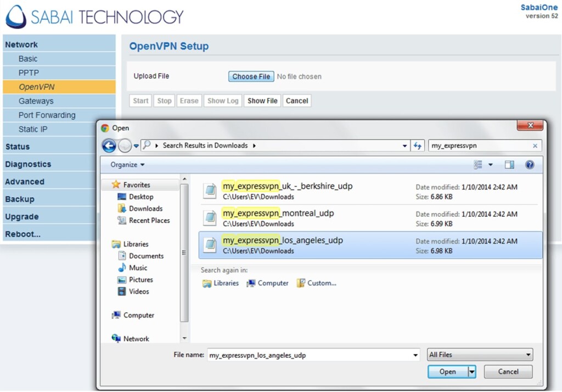Open the All Files type dropdown
This screenshot has height=392, width=562.
480,355
